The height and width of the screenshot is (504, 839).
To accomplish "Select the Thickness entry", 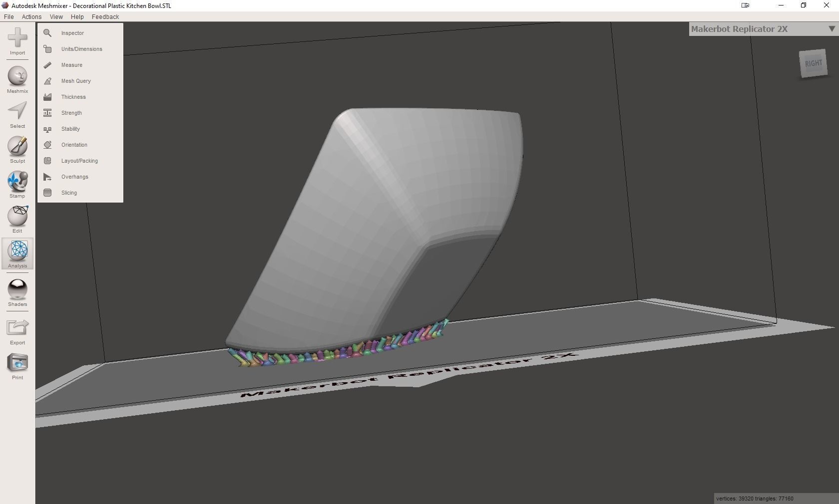I will click(x=73, y=97).
